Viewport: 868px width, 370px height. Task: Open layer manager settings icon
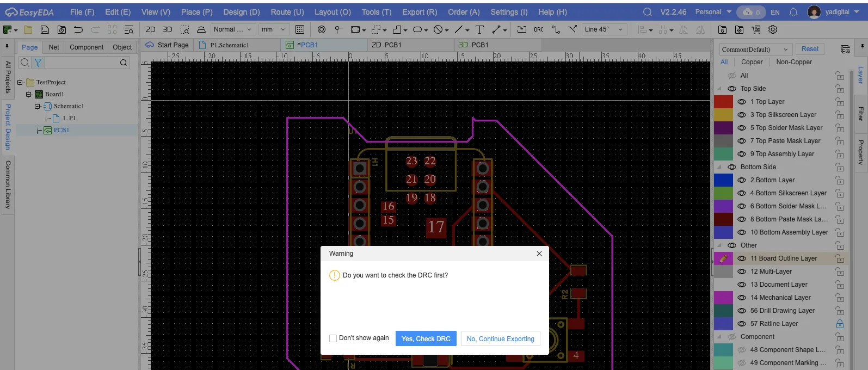845,49
